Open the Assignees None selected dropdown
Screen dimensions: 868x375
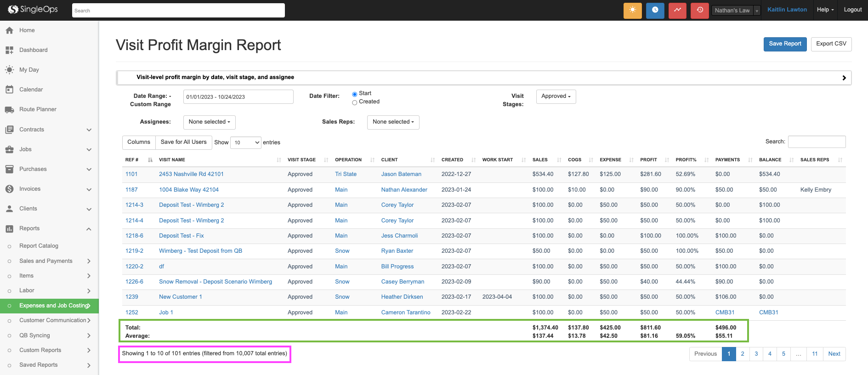(x=209, y=122)
